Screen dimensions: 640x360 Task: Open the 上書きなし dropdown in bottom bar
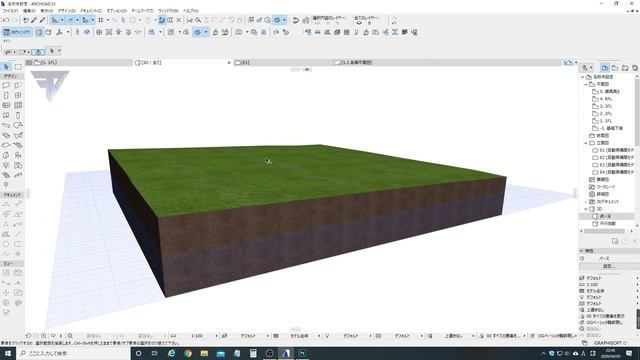[x=453, y=336]
